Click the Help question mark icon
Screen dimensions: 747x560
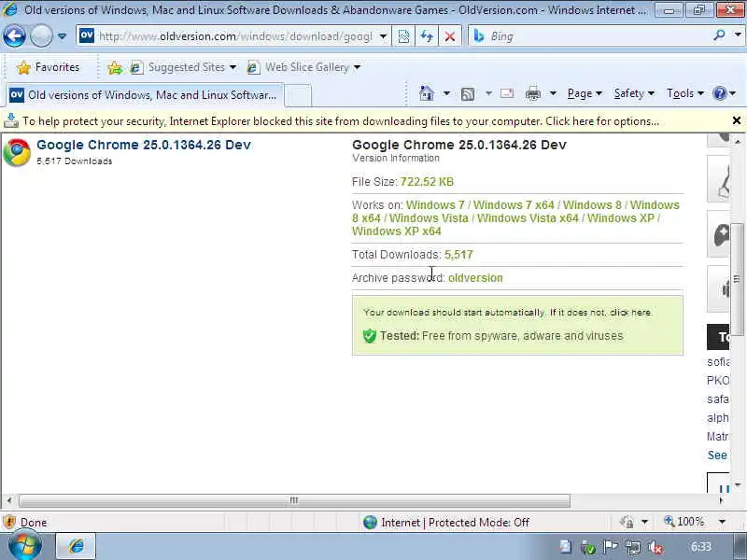(x=719, y=93)
